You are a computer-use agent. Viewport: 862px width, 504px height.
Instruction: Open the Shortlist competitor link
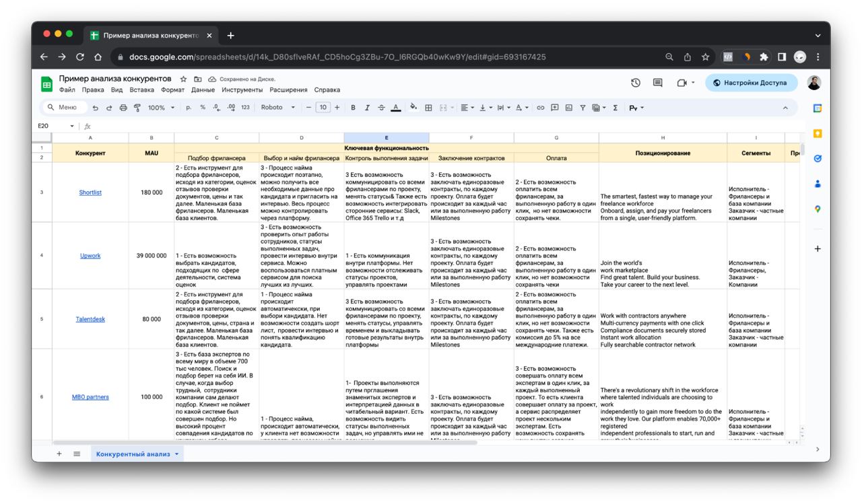coord(90,192)
